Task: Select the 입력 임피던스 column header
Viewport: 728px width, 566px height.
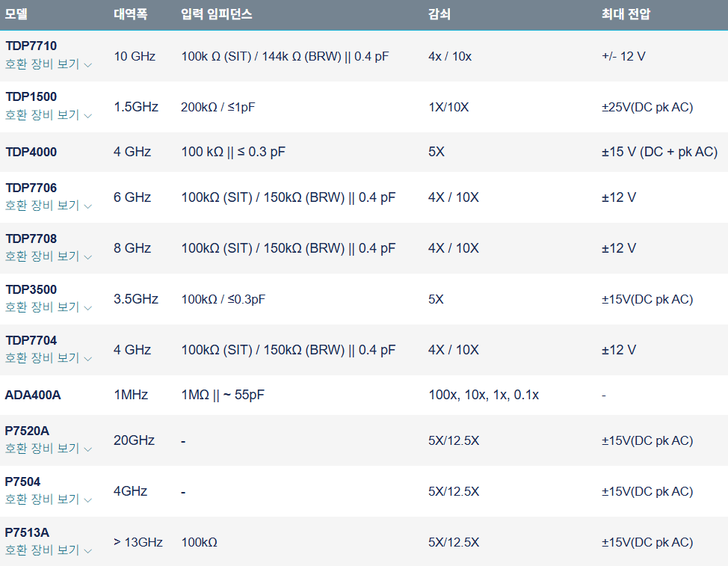Action: [217, 14]
